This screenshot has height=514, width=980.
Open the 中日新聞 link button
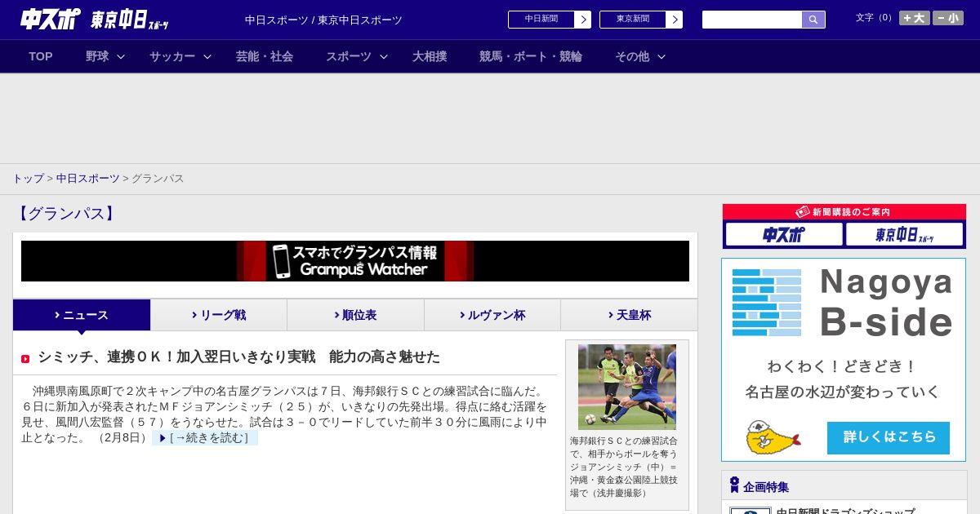[x=541, y=20]
